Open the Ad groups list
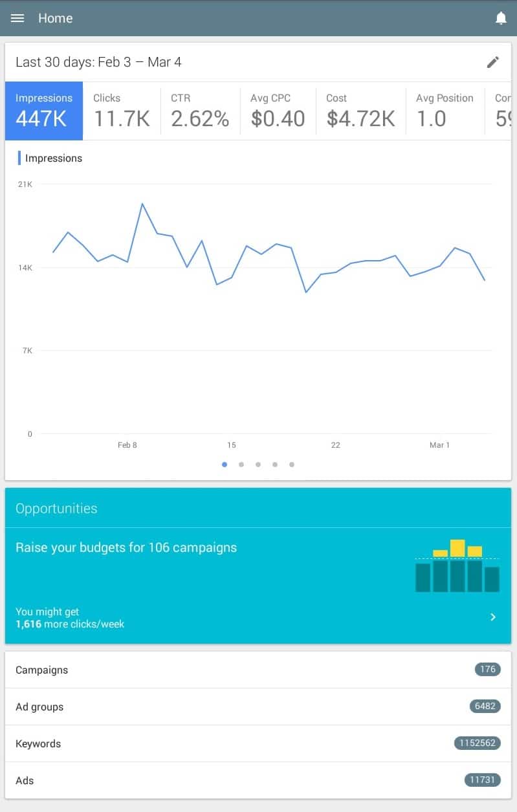Viewport: 517px width, 812px height. point(258,707)
